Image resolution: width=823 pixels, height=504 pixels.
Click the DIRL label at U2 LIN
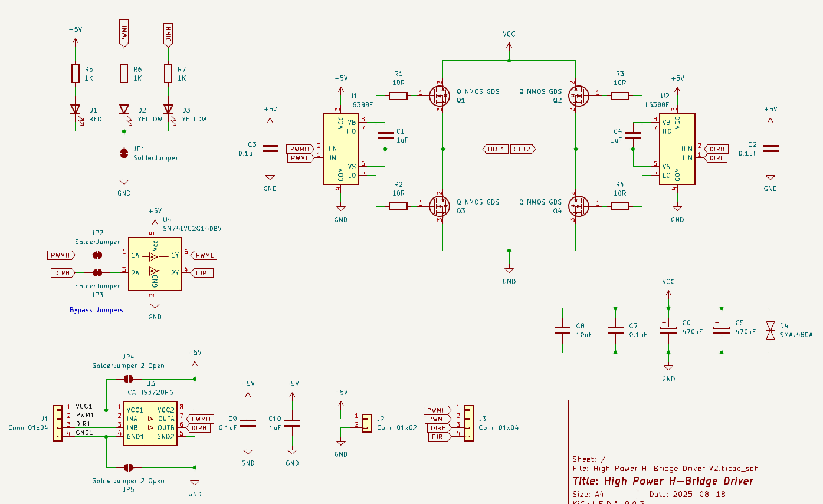click(716, 158)
